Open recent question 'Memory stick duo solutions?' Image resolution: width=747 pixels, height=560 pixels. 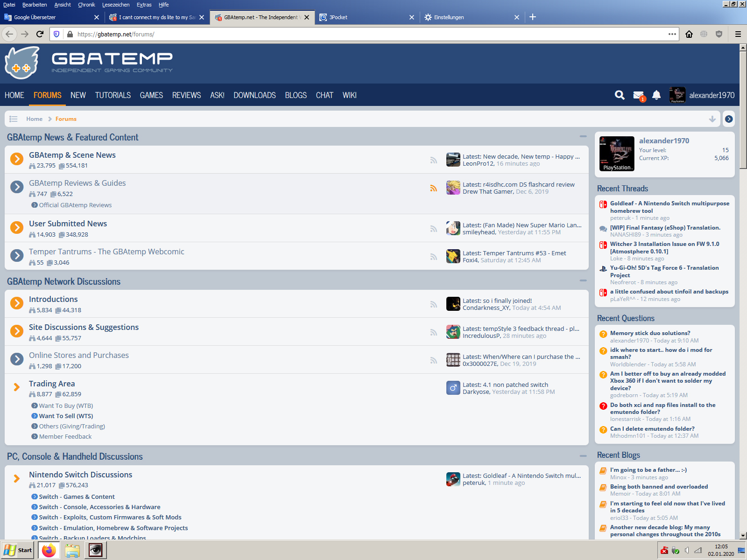click(650, 333)
